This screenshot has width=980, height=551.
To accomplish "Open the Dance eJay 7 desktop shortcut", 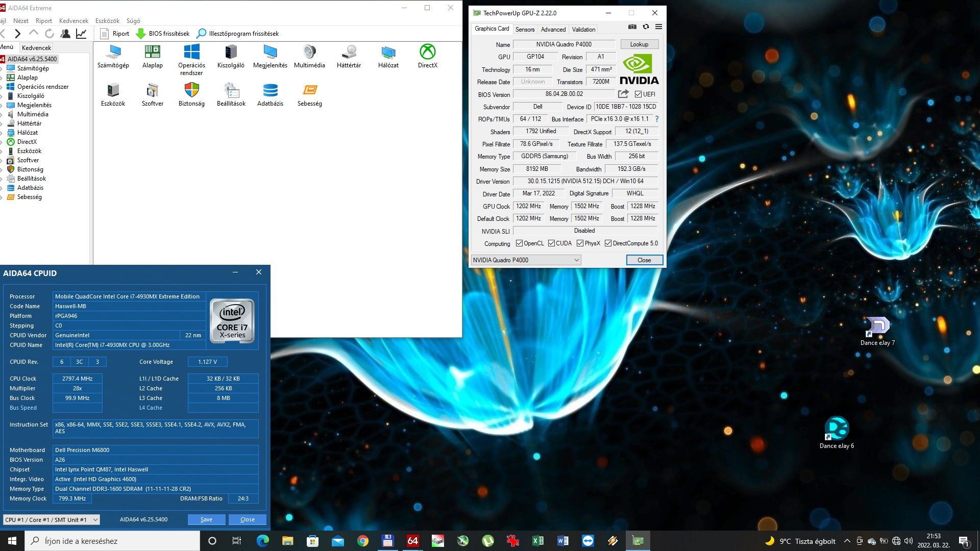I will [x=877, y=331].
